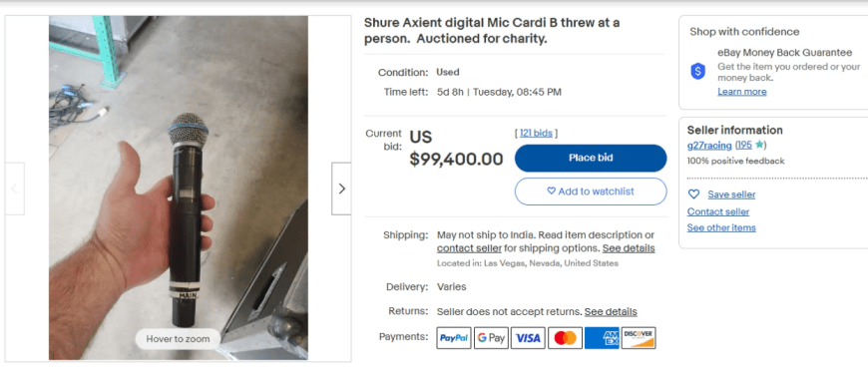The image size is (868, 391).
Task: Click the Discover card icon
Action: tap(639, 338)
